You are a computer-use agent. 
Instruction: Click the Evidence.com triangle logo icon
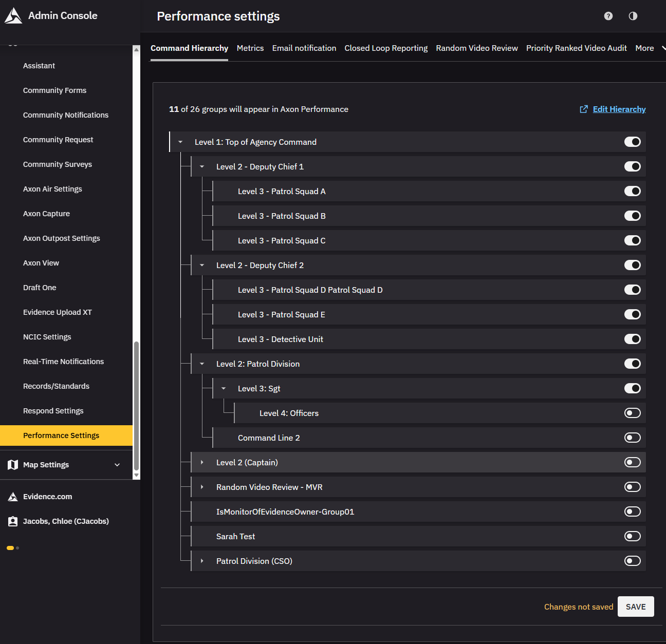[13, 497]
